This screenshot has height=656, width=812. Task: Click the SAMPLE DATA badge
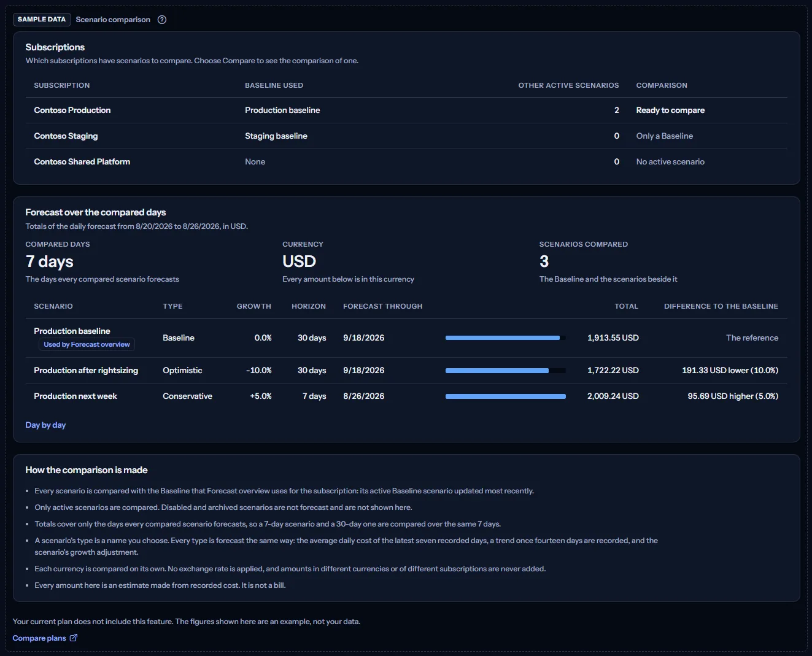42,20
